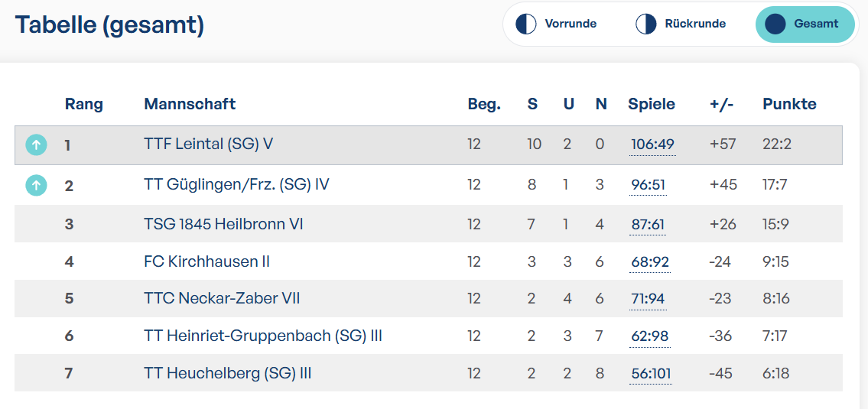
Task: Click the 71:94 games link for Neckar-Zaber
Action: pos(648,299)
